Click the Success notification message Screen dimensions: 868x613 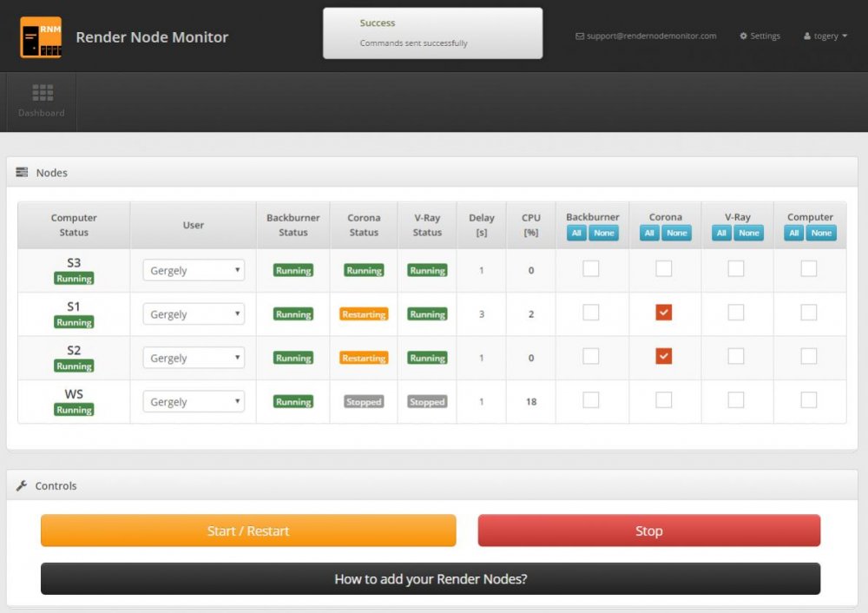click(x=432, y=33)
